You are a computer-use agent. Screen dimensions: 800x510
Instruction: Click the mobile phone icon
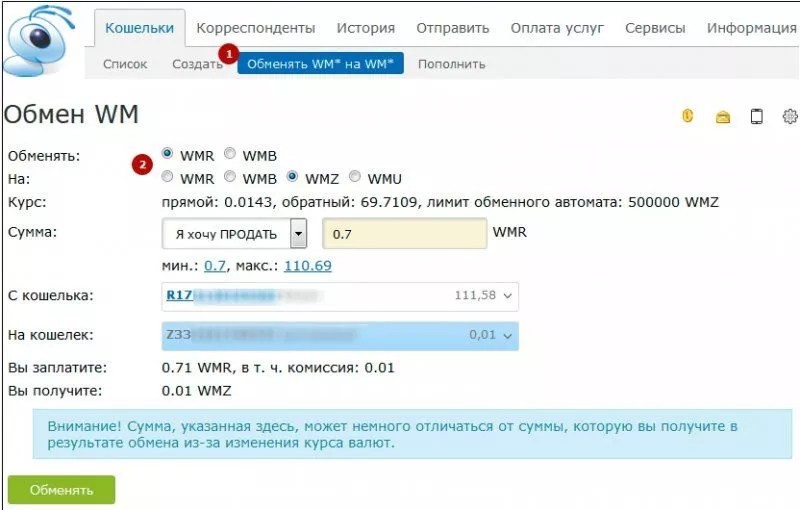[757, 116]
